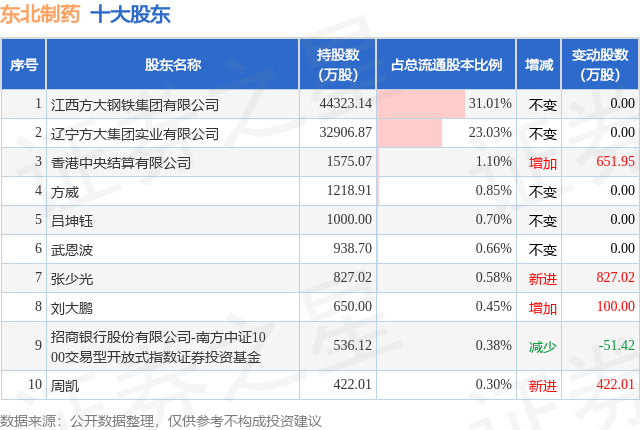Viewport: 640px width, 430px height.
Task: Click the 31.01% pink proportion bar
Action: 421,104
